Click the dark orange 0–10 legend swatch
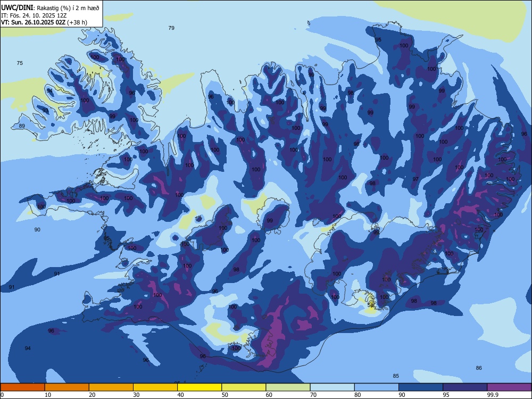The image size is (532, 399). point(22,387)
